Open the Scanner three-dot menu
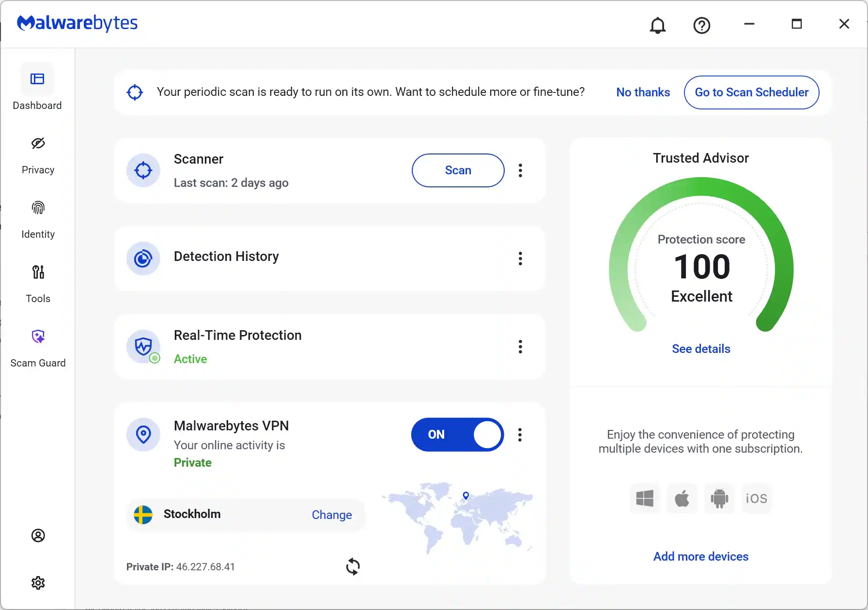This screenshot has width=868, height=610. [x=520, y=170]
